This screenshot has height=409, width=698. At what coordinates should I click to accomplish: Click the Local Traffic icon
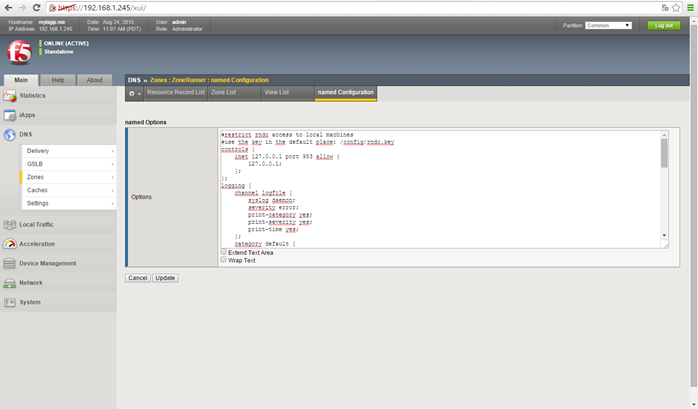point(10,225)
